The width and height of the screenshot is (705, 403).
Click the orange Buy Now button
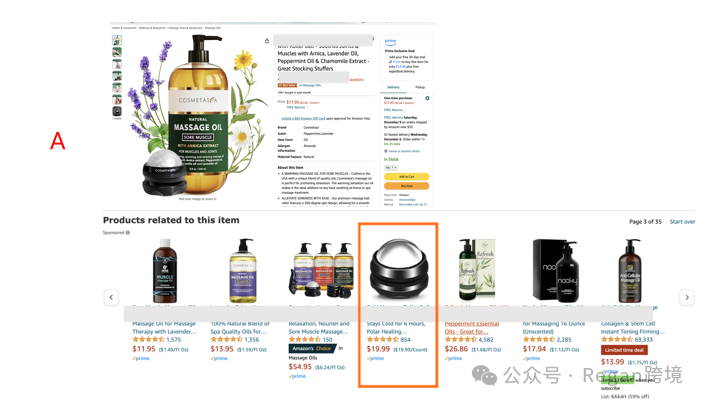406,186
